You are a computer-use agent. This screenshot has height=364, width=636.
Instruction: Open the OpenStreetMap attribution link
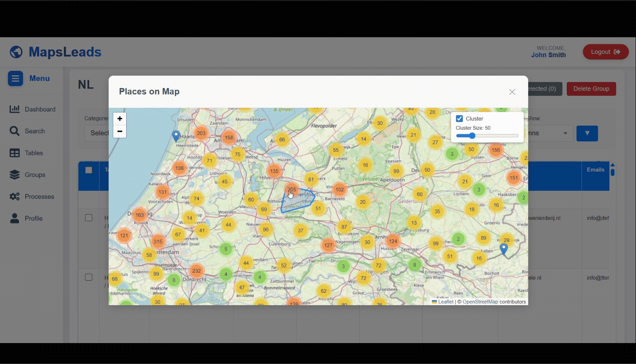click(480, 302)
